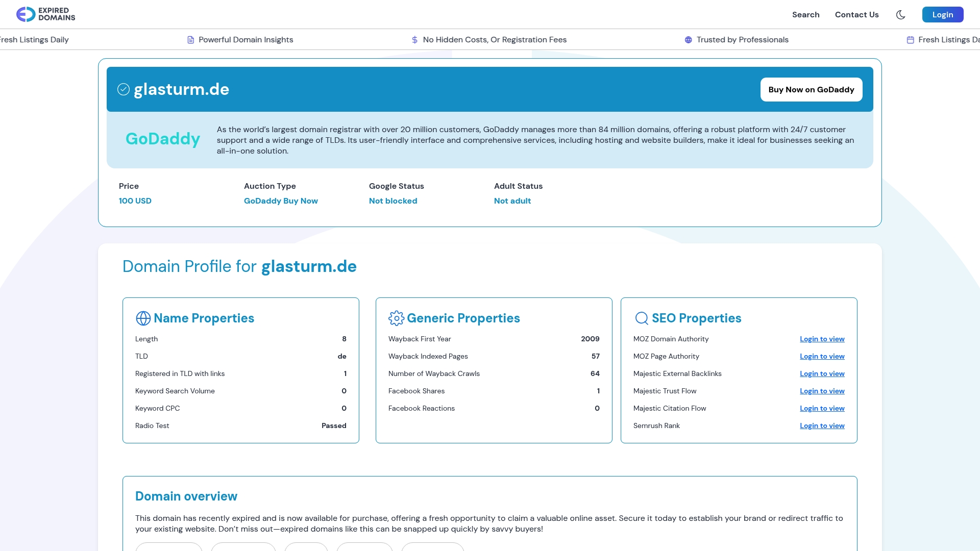
Task: Click Login to view for MOZ Page Authority
Action: point(822,357)
